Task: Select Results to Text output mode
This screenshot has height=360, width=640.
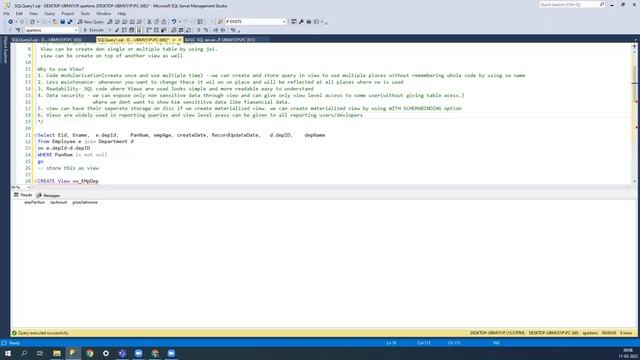Action: (x=173, y=30)
